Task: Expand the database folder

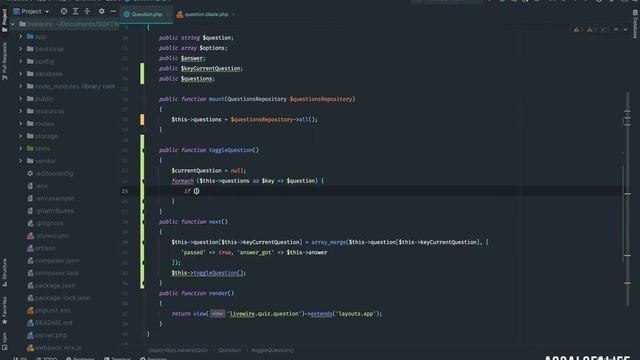Action: tap(21, 74)
